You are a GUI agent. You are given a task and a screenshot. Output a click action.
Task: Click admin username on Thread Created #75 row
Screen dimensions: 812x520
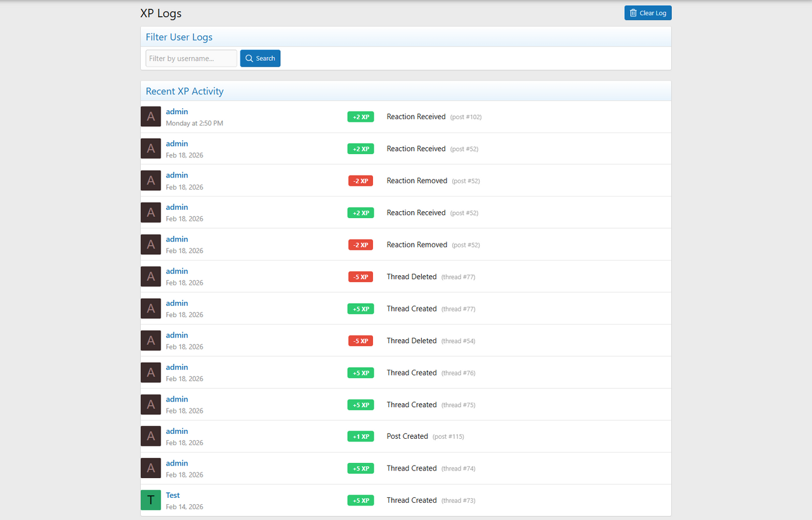[x=177, y=399]
